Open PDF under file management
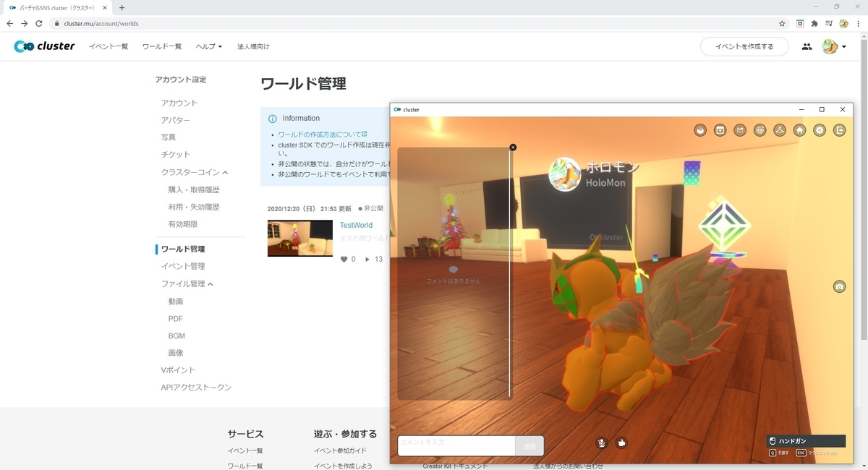This screenshot has height=470, width=868. click(175, 318)
